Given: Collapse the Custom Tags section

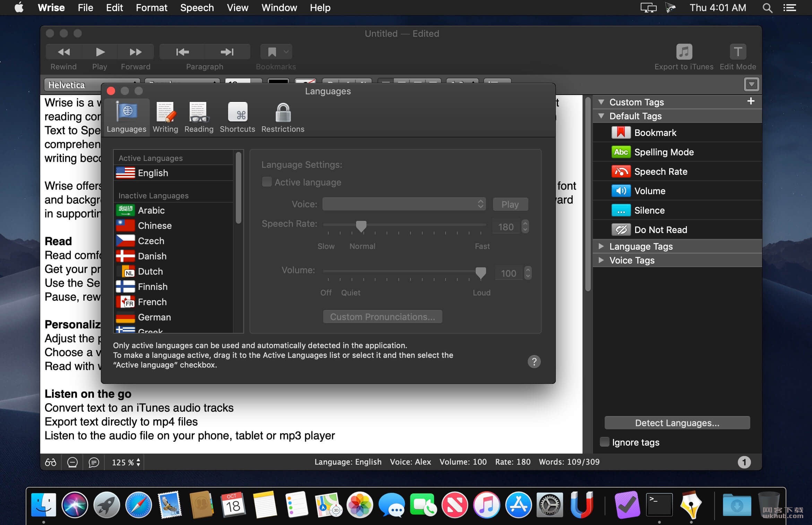Looking at the screenshot, I should [601, 102].
